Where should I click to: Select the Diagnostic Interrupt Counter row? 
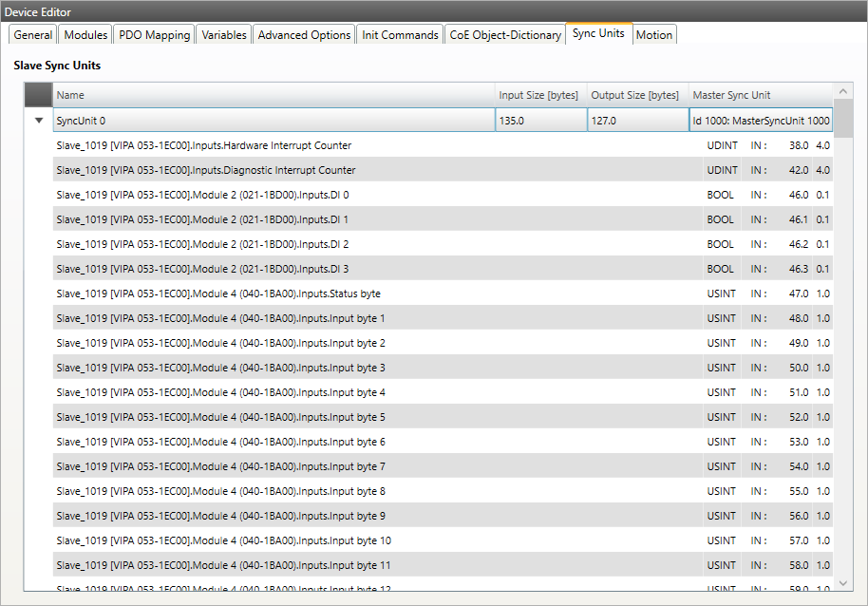pyautogui.click(x=206, y=170)
